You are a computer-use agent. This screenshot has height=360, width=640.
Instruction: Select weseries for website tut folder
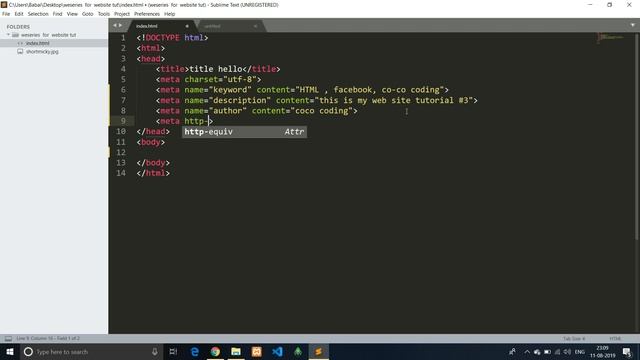click(x=49, y=35)
